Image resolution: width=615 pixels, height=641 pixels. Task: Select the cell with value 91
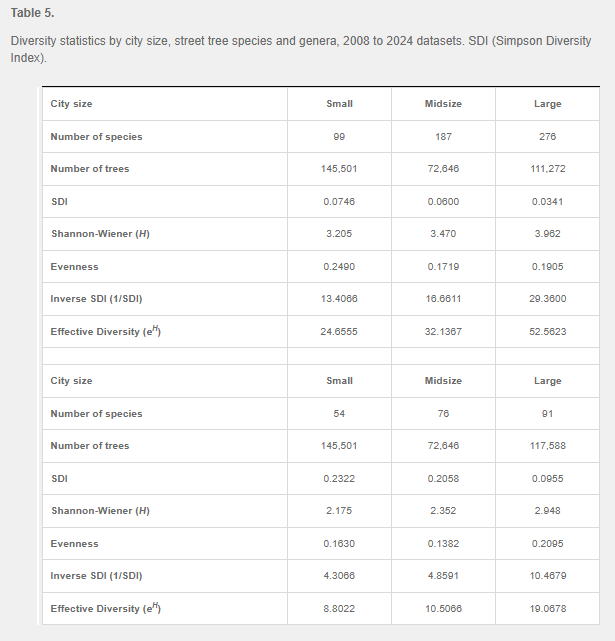547,413
